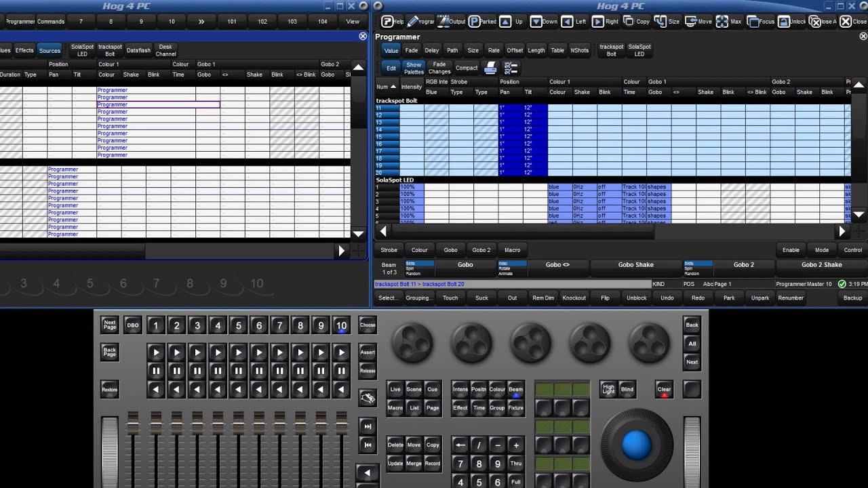Click the backspace arrow keypad key

pos(460,445)
